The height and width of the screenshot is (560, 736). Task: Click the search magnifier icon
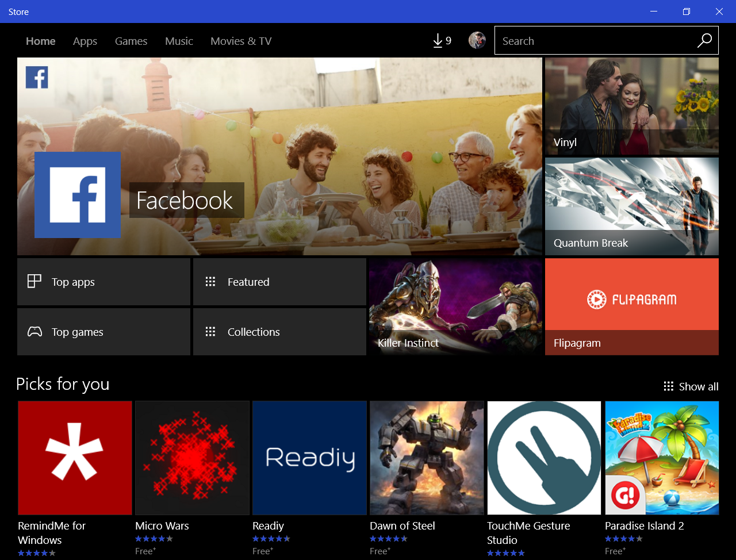704,40
